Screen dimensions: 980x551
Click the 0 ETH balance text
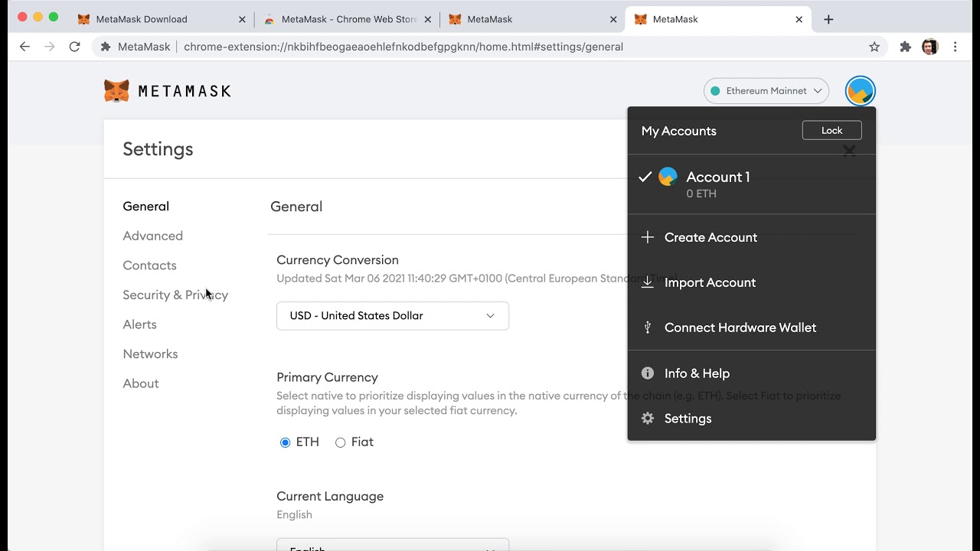(701, 194)
